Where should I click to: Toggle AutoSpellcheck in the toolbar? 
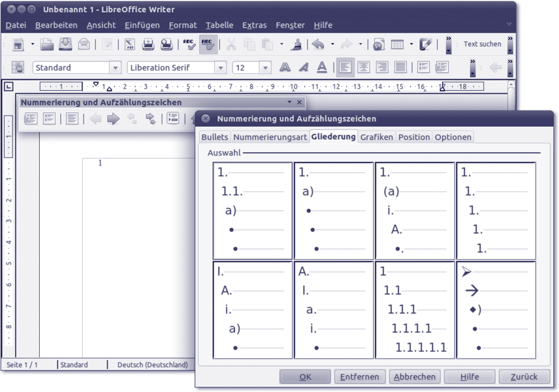208,44
